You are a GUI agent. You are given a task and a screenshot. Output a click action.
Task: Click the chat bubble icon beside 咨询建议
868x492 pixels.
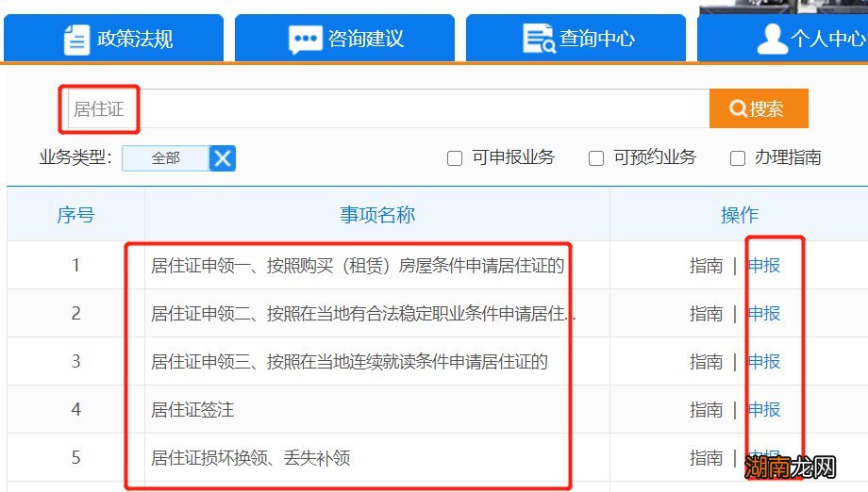click(x=305, y=40)
